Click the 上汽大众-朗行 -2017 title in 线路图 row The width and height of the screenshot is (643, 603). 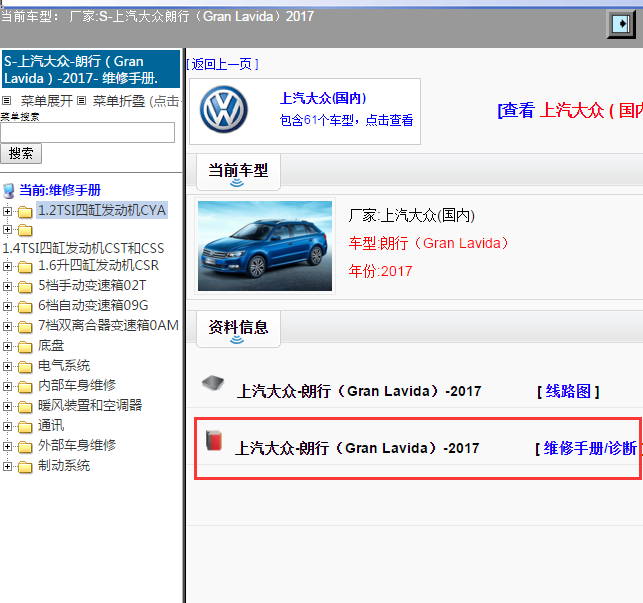359,391
